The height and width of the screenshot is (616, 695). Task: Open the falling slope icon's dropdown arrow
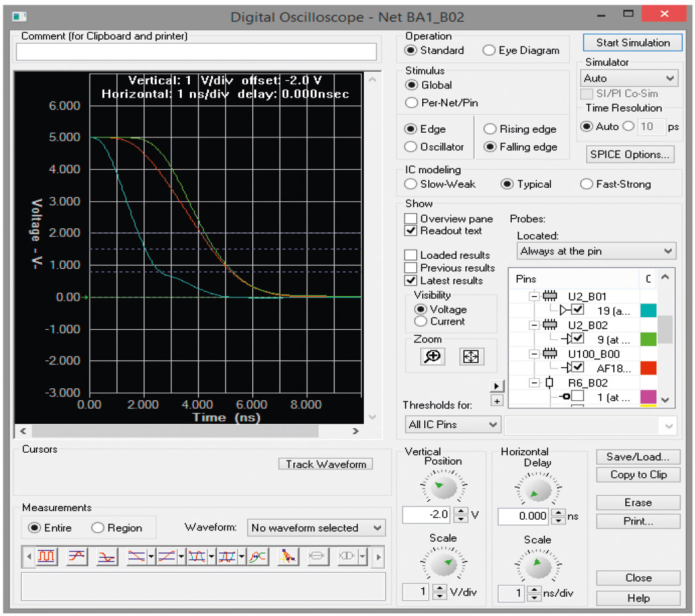click(151, 557)
